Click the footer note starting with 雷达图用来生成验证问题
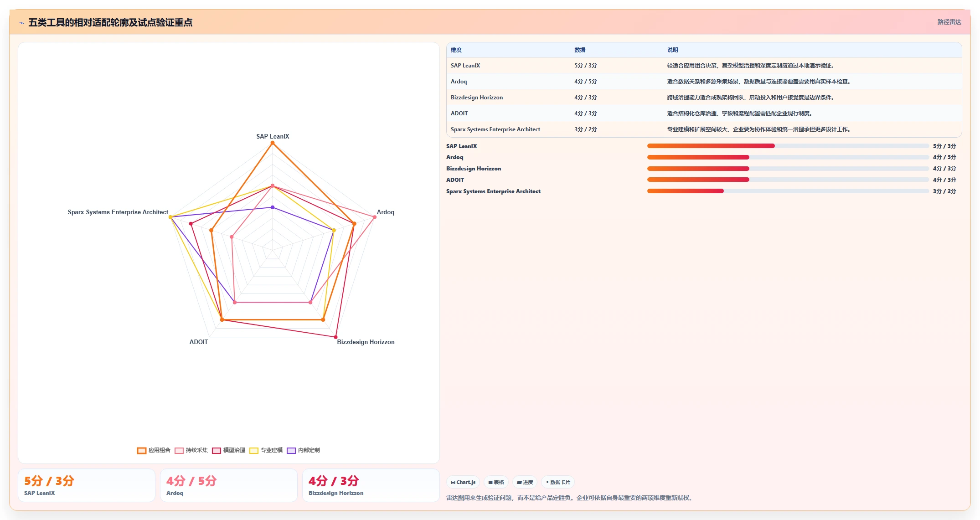Image resolution: width=980 pixels, height=520 pixels. click(570, 498)
